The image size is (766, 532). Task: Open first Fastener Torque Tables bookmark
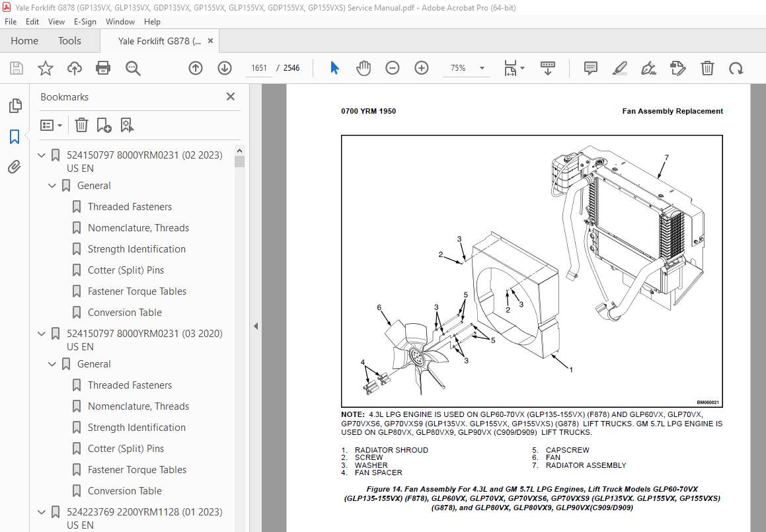point(137,291)
